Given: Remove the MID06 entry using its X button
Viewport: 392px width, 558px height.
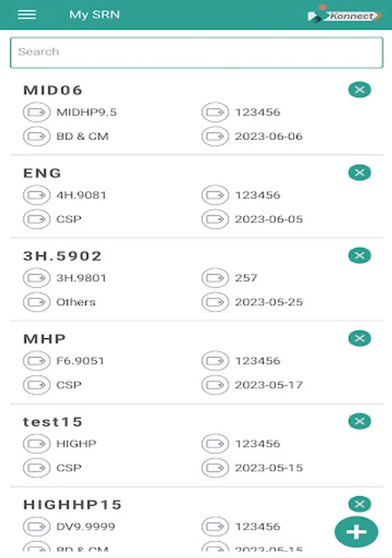Looking at the screenshot, I should tap(359, 90).
